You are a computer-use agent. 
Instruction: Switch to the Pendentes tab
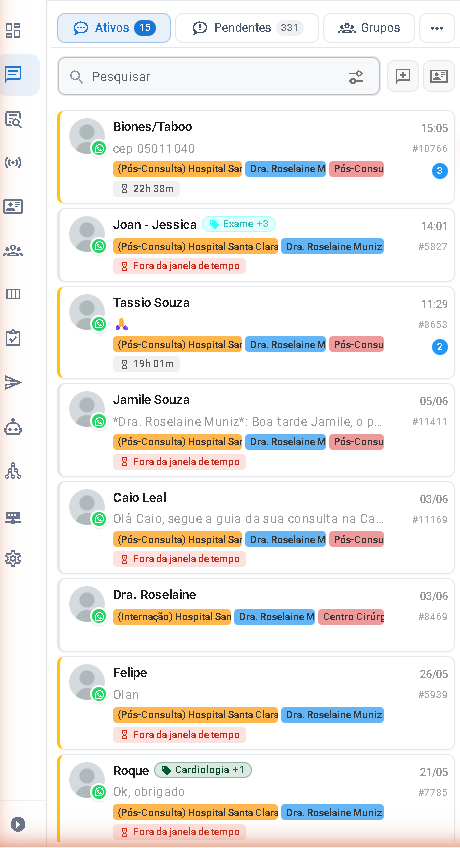pyautogui.click(x=247, y=28)
